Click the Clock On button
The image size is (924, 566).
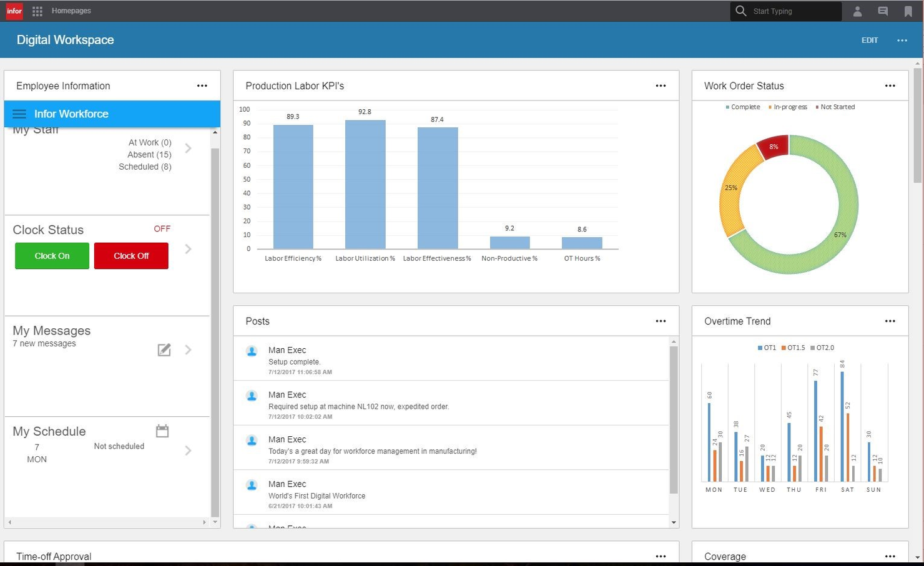click(52, 255)
